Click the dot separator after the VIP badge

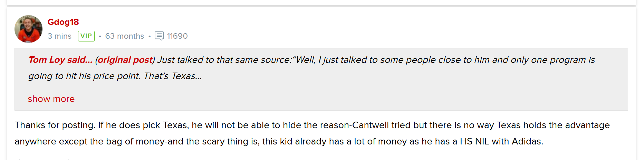click(100, 36)
